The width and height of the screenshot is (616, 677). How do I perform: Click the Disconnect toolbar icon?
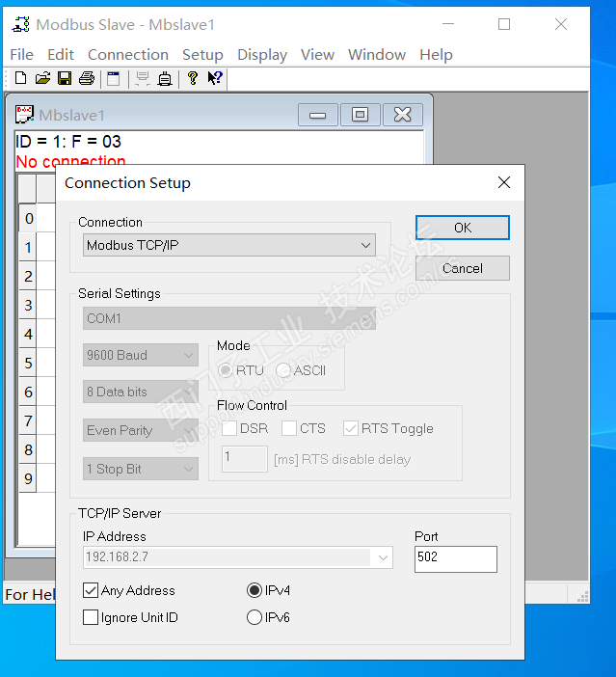[x=165, y=78]
